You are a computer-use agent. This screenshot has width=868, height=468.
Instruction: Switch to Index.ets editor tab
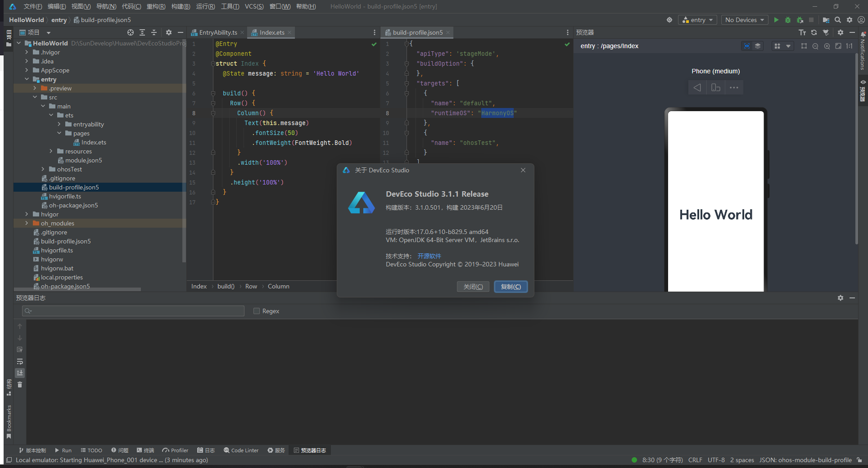point(271,32)
